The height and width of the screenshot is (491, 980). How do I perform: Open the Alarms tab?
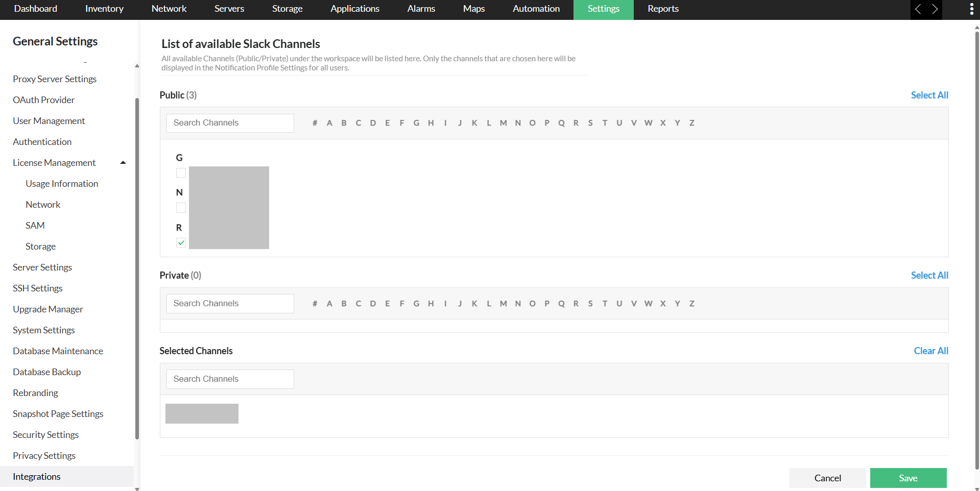pyautogui.click(x=421, y=9)
